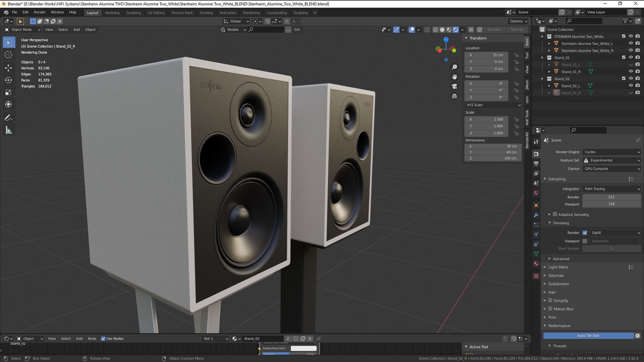Open the Tool sidebar tab

pos(527,56)
